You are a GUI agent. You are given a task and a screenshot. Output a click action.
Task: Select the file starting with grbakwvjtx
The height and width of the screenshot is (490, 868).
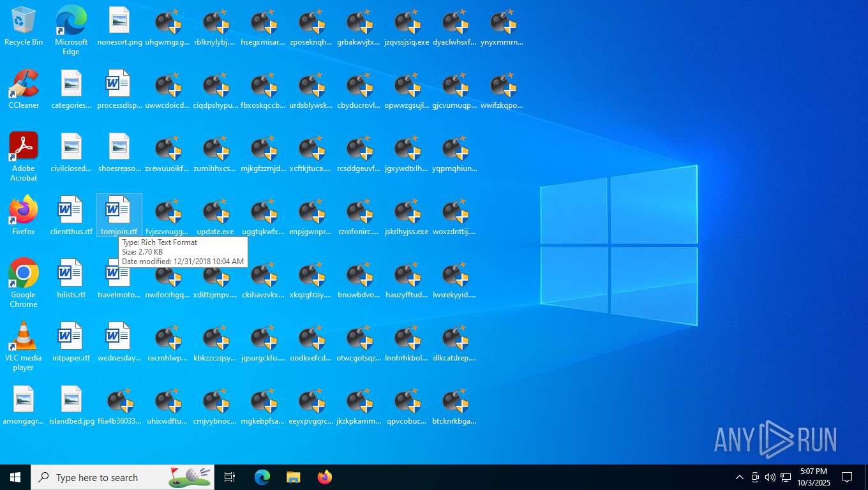click(359, 27)
